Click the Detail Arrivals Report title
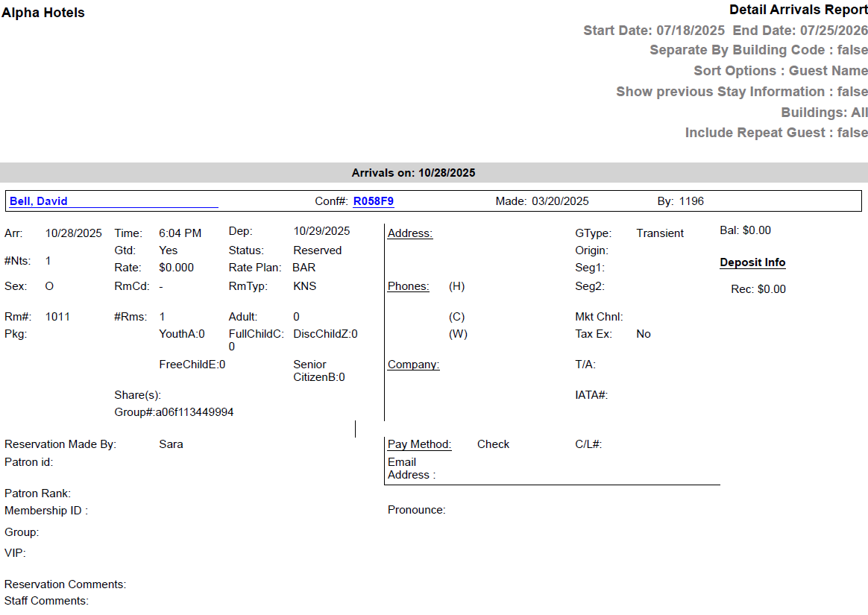868x615 pixels. (798, 9)
